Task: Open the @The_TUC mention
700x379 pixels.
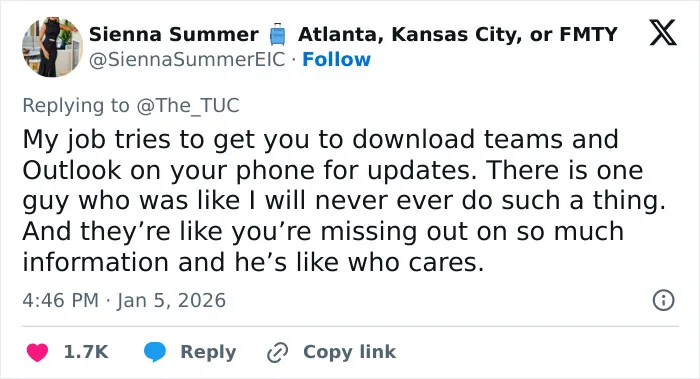Action: click(188, 106)
